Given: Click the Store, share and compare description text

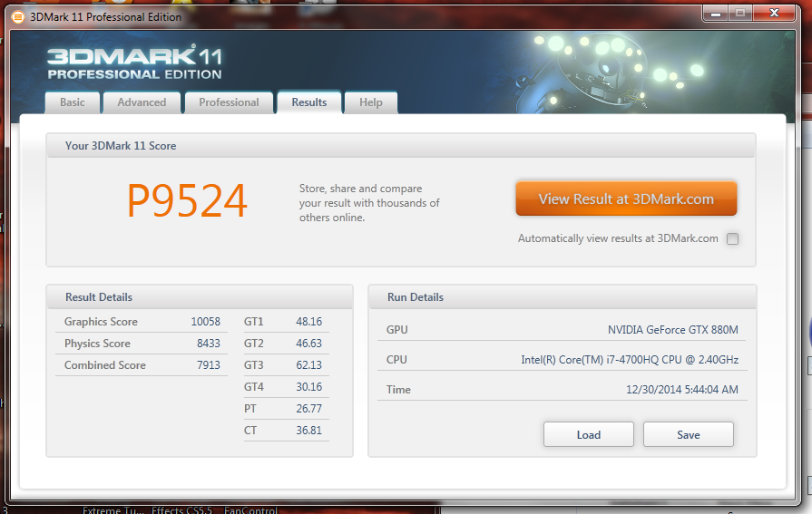Looking at the screenshot, I should tap(369, 203).
